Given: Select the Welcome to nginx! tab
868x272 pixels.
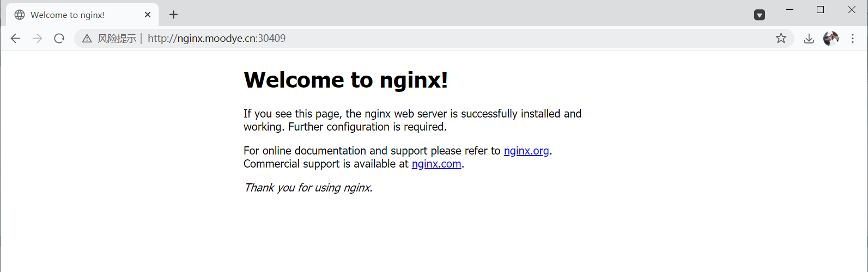Looking at the screenshot, I should click(x=83, y=15).
